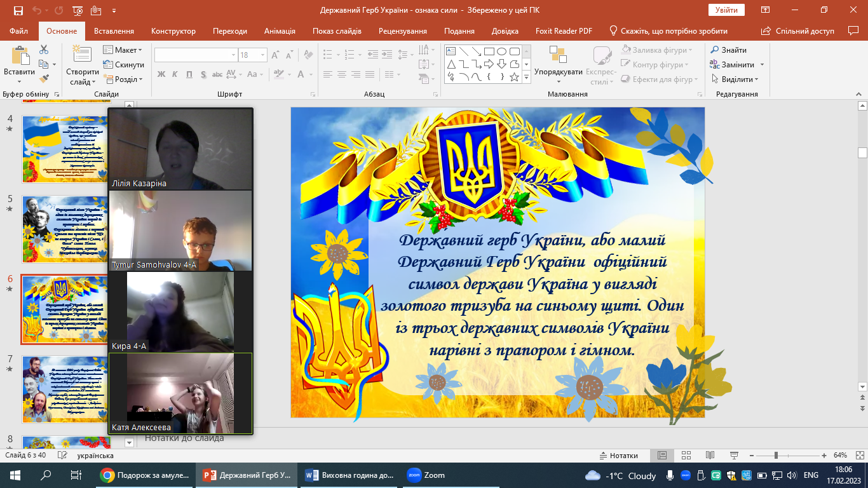Screen dimensions: 868x488
Task: Toggle text shadow S
Action: tap(203, 74)
